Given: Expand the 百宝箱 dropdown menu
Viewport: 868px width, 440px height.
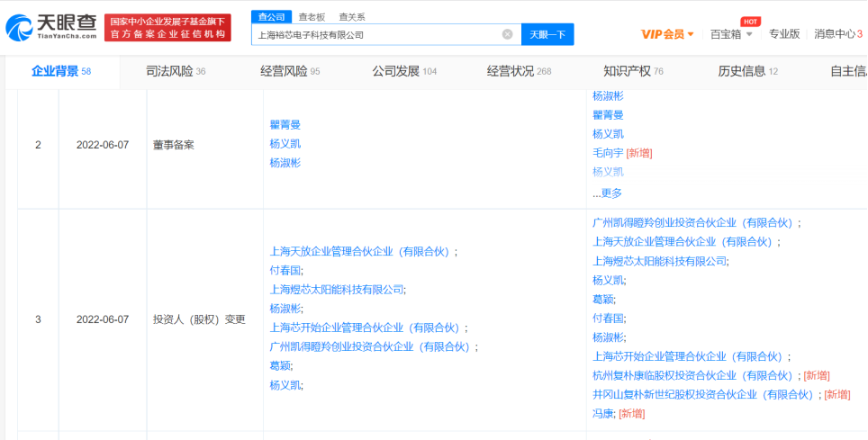Looking at the screenshot, I should tap(749, 34).
